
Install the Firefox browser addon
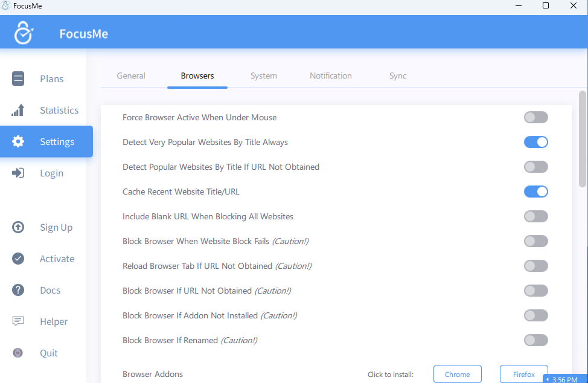point(523,374)
